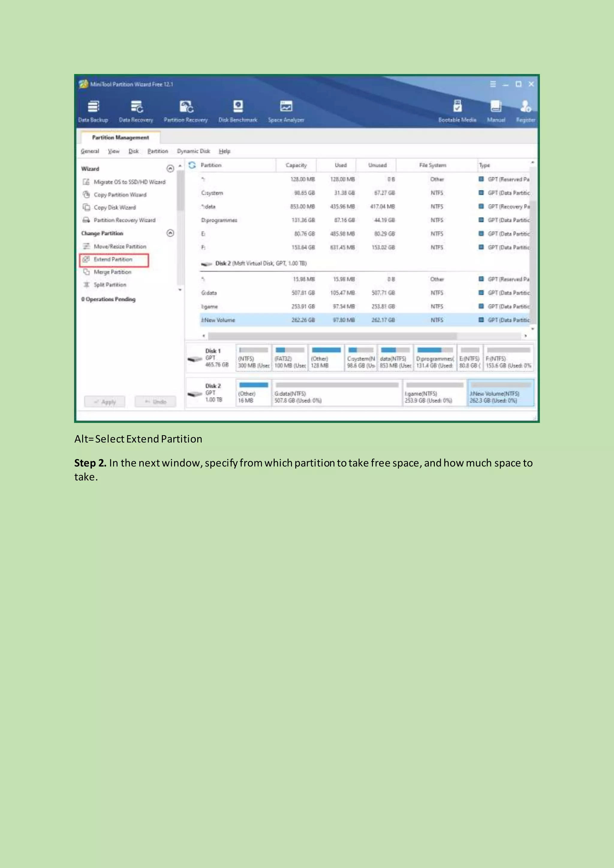
Task: Click the Apply button
Action: click(x=105, y=402)
